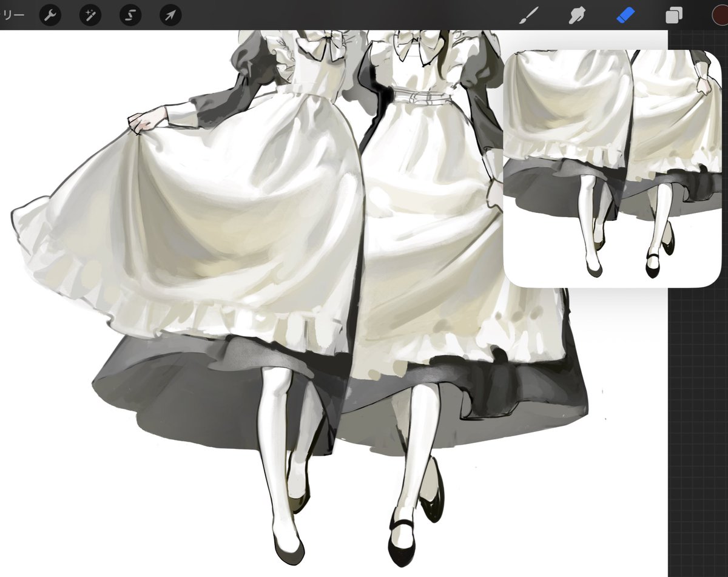Image resolution: width=728 pixels, height=577 pixels.
Task: Open the Layers panel
Action: tap(674, 15)
